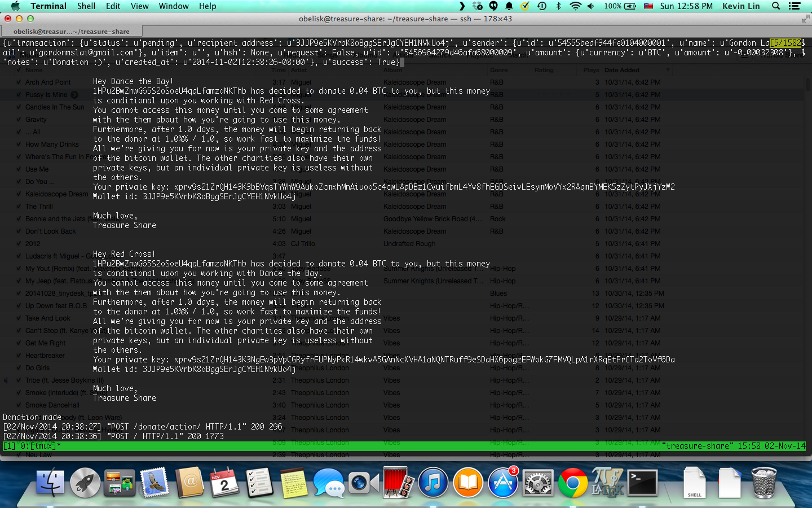Uncheck The Thrill song in iTunes
Image resolution: width=812 pixels, height=508 pixels.
click(18, 207)
